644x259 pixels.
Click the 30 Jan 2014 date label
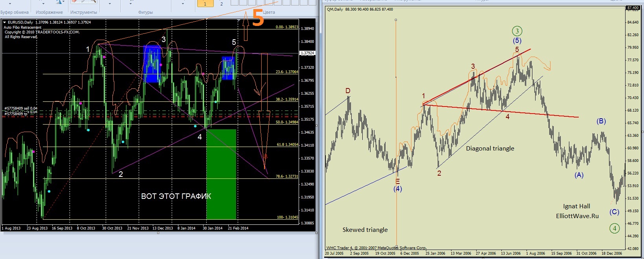point(213,228)
